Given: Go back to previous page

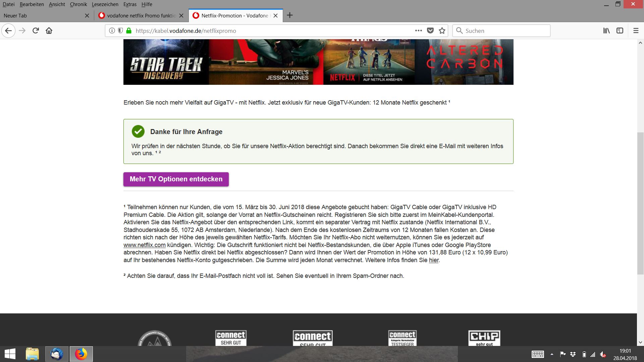Looking at the screenshot, I should [8, 31].
